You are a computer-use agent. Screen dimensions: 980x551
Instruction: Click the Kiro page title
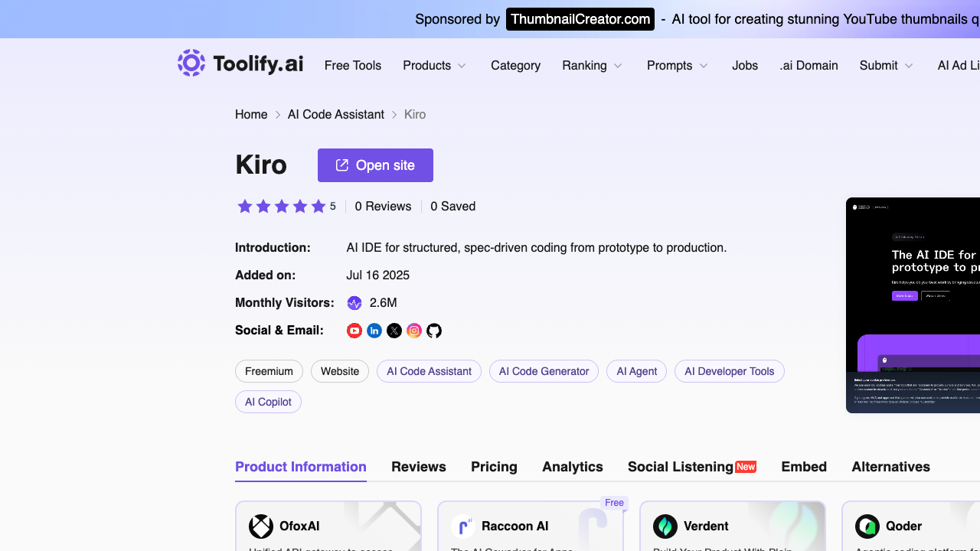coord(261,165)
